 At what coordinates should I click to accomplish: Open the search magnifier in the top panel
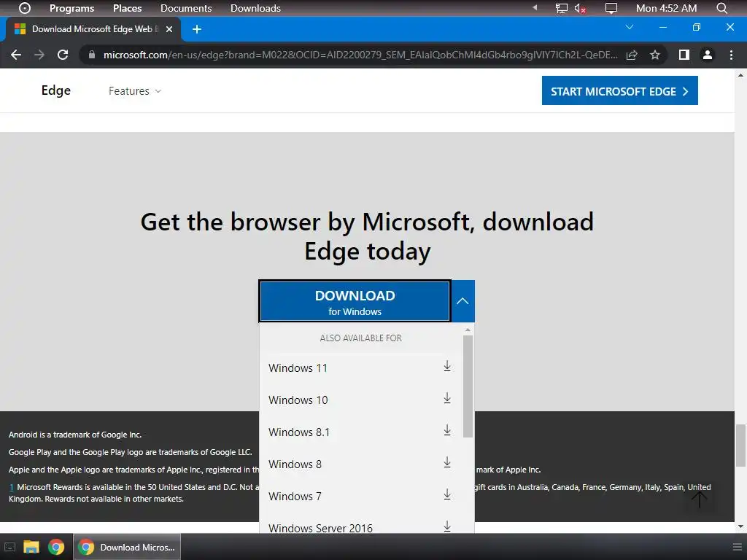(721, 8)
